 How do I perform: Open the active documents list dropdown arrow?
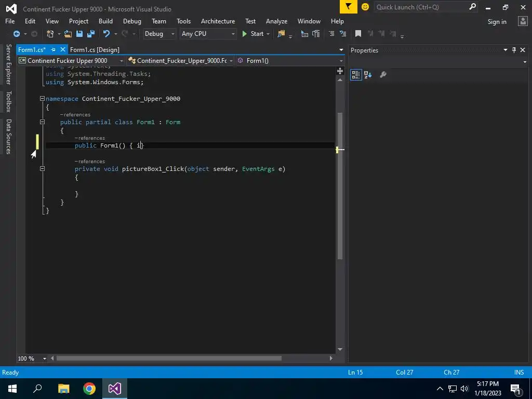tap(341, 50)
